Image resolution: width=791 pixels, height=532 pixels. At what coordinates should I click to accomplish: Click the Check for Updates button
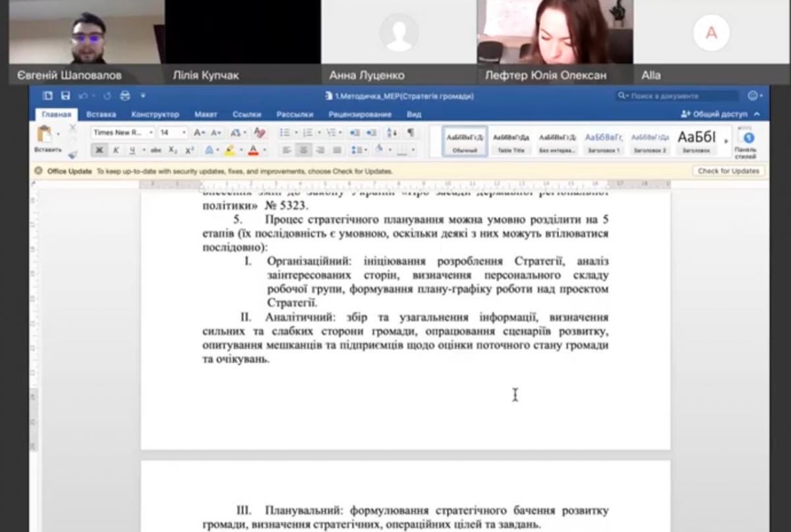728,171
